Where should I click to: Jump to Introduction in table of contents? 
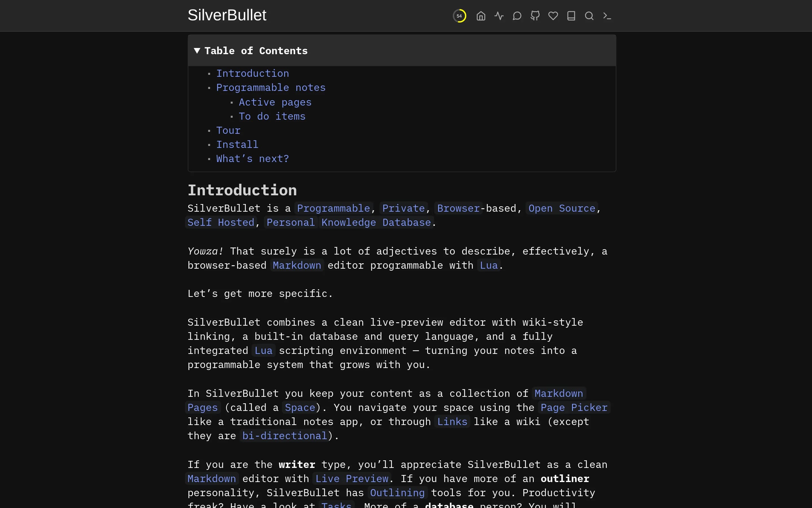click(x=253, y=73)
